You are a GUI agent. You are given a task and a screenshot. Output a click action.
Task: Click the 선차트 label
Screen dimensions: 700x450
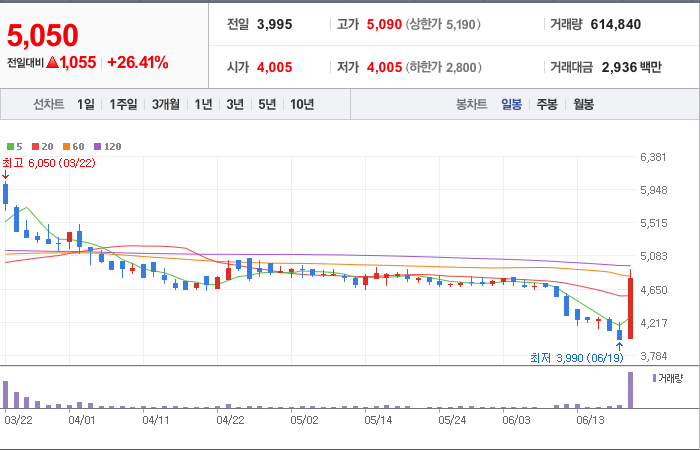pos(49,104)
